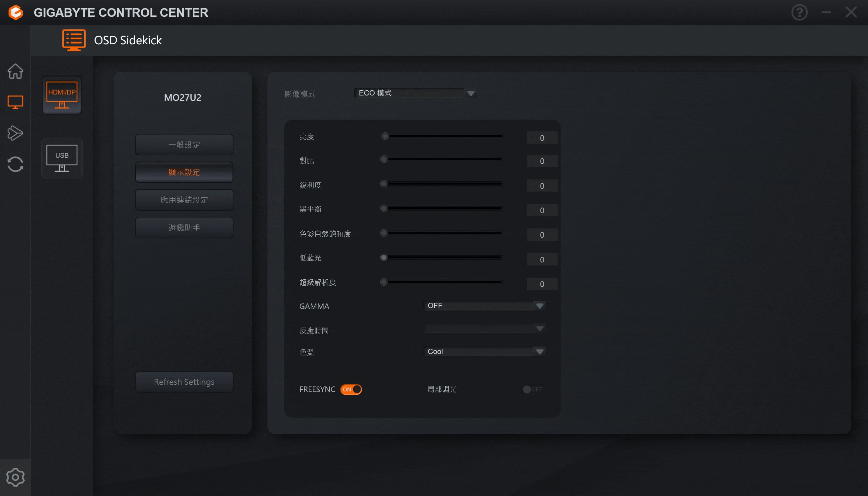Click the Refresh Settings button
Image resolution: width=868 pixels, height=496 pixels.
(x=184, y=382)
